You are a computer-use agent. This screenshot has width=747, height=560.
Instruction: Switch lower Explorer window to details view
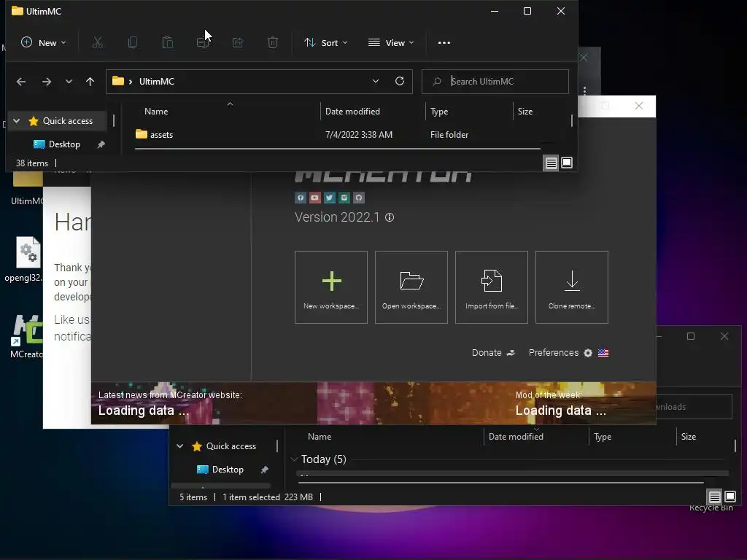pos(715,497)
